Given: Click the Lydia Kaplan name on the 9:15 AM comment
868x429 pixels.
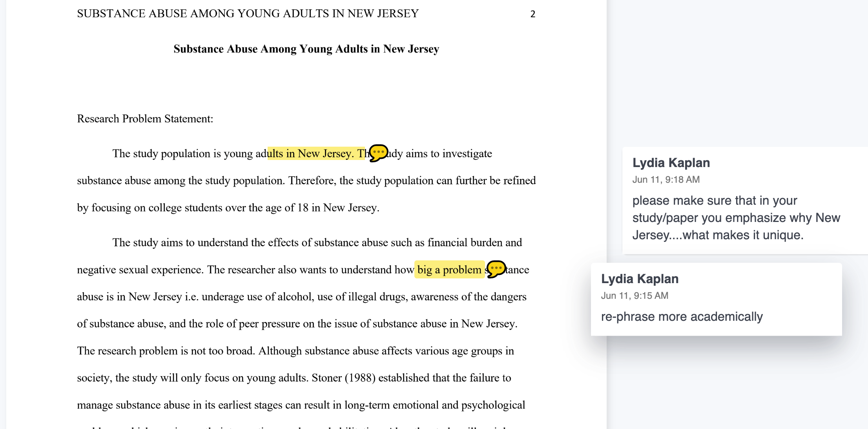Looking at the screenshot, I should (640, 279).
